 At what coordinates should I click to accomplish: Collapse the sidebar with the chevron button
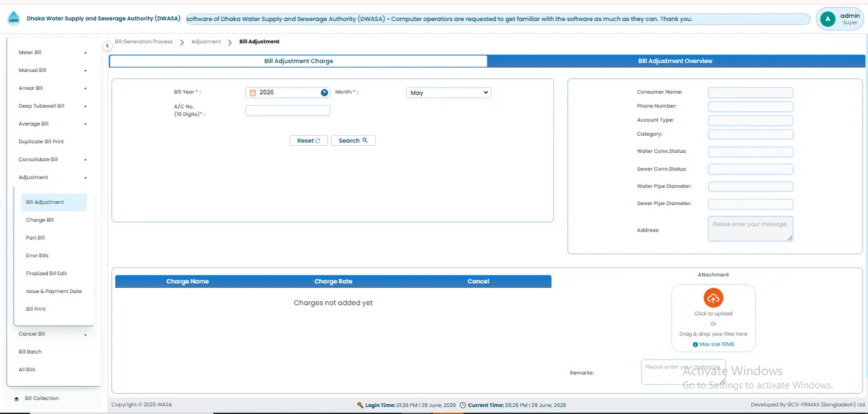pyautogui.click(x=107, y=45)
